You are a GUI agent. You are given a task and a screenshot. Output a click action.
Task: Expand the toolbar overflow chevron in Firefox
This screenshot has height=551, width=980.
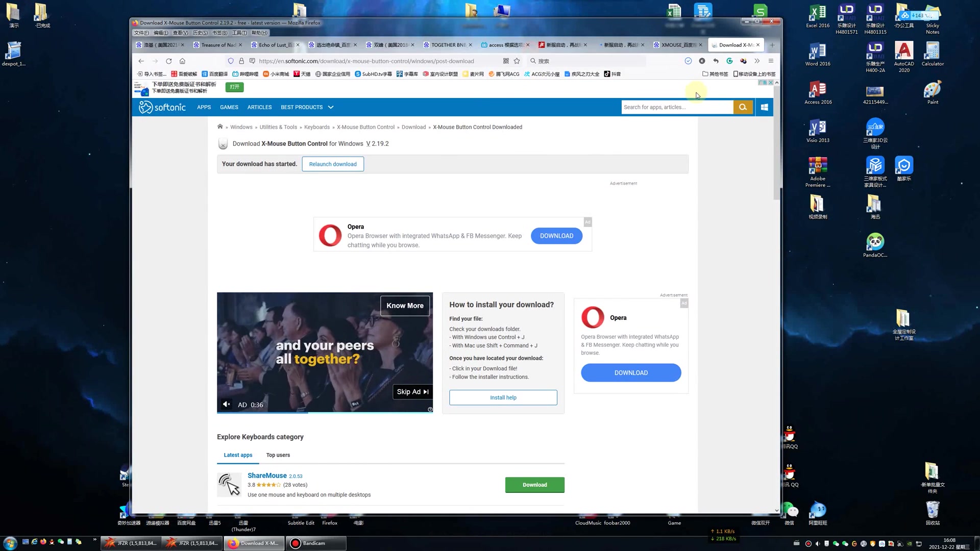coord(757,61)
